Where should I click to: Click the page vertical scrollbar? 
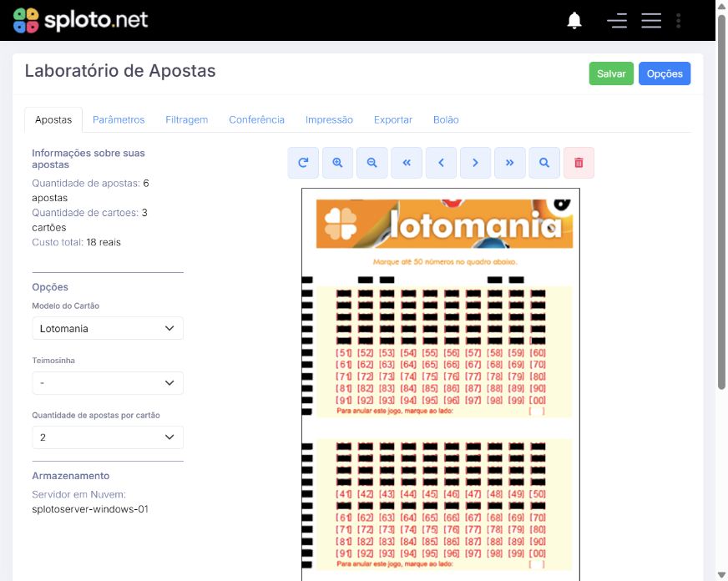[721, 202]
